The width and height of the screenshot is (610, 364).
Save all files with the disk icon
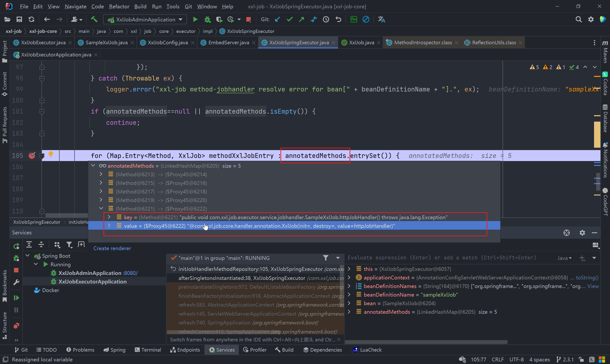(19, 19)
